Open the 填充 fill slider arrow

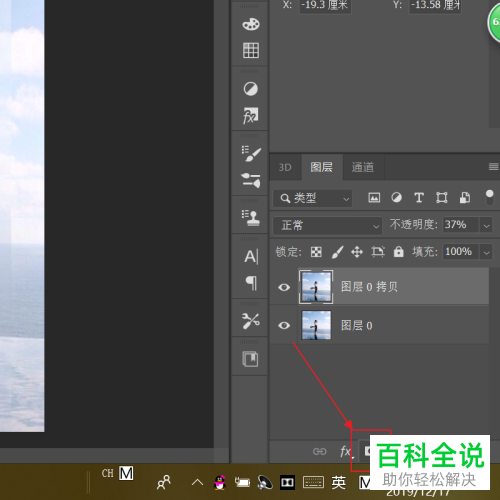tap(486, 253)
